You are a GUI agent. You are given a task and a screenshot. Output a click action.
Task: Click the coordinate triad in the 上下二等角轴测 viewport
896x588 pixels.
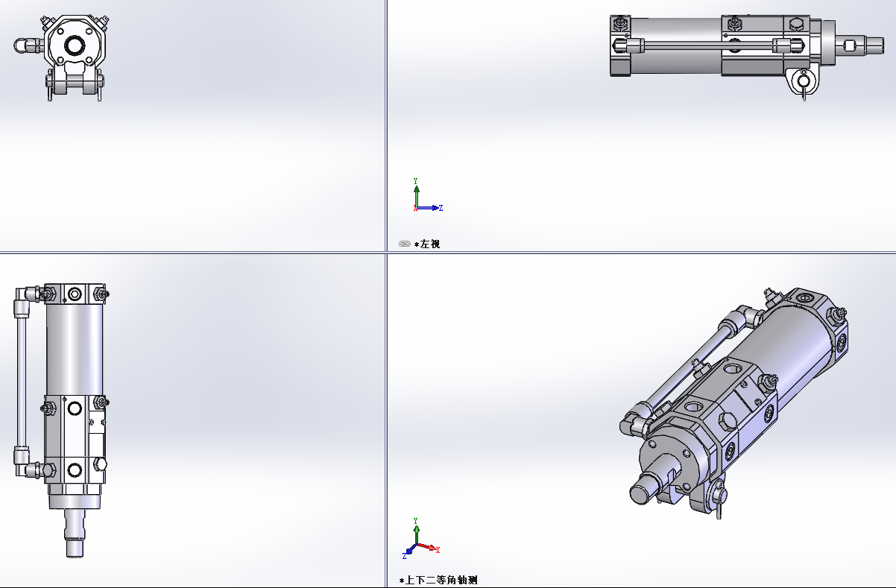[422, 539]
